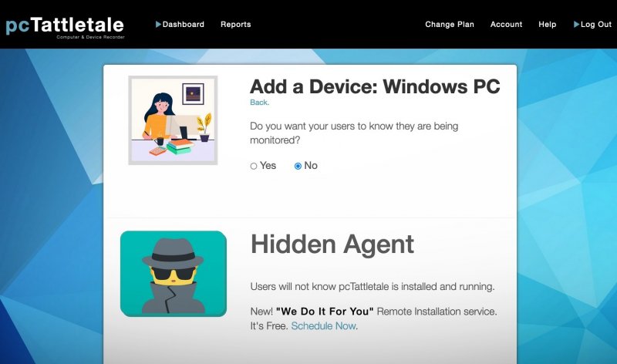Click the "Hidden Agent" heading text

pyautogui.click(x=332, y=244)
